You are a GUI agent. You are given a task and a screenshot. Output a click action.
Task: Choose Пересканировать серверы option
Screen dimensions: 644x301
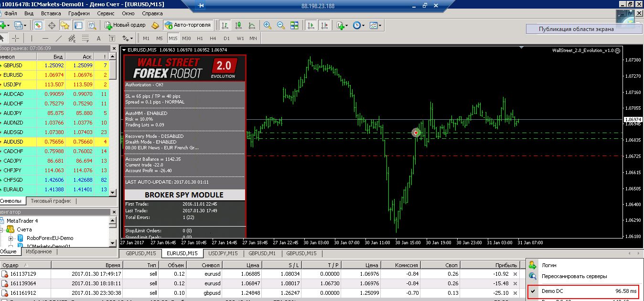pyautogui.click(x=574, y=276)
